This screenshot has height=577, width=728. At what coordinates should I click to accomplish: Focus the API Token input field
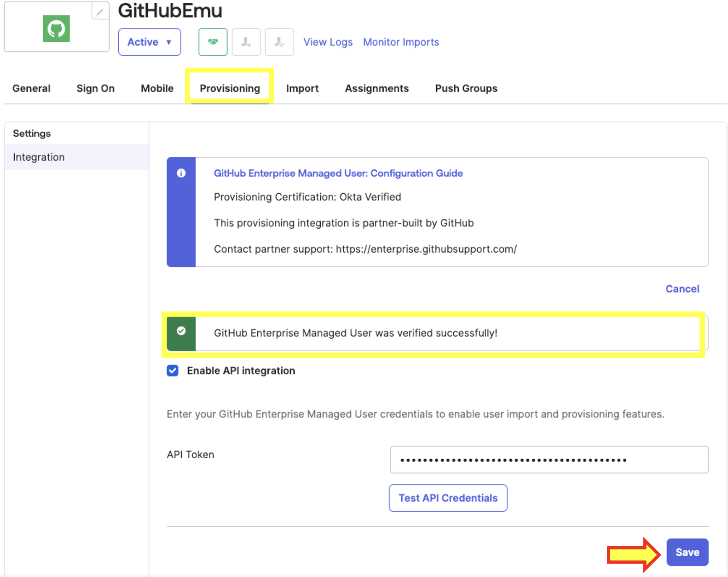pyautogui.click(x=549, y=460)
